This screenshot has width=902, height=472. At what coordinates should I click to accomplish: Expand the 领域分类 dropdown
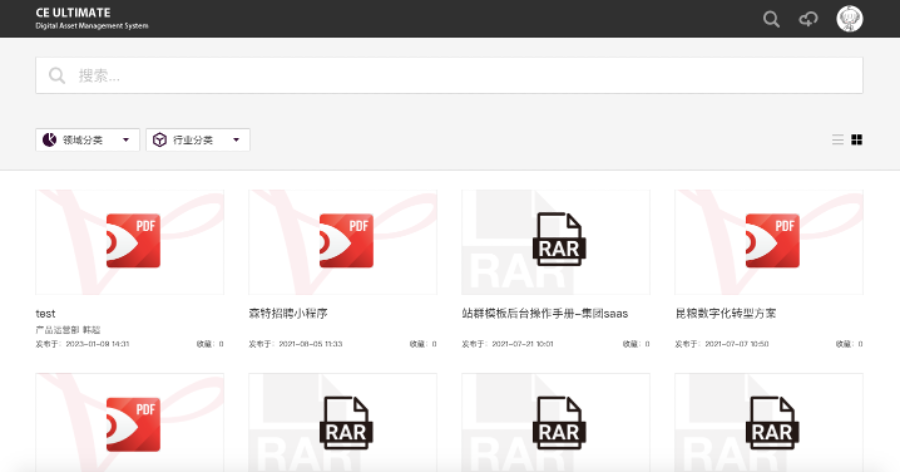[x=87, y=140]
